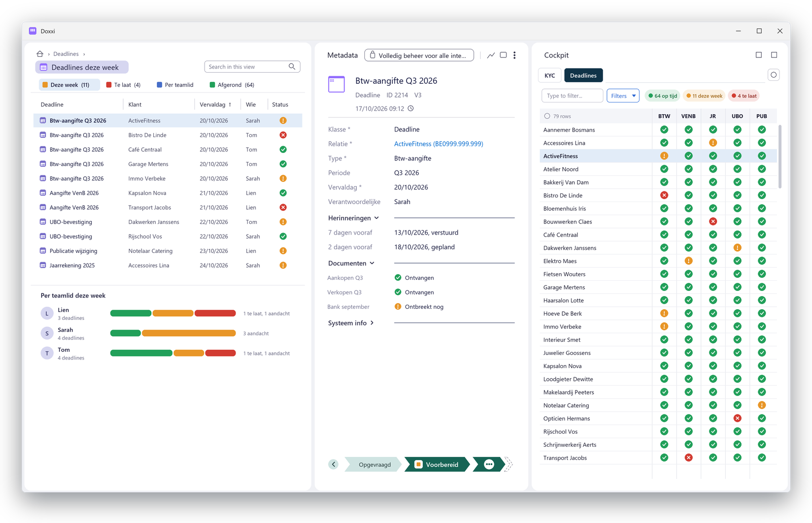Viewport: 812px width, 523px height.
Task: Toggle the 79 rows select-all circle
Action: tap(547, 116)
